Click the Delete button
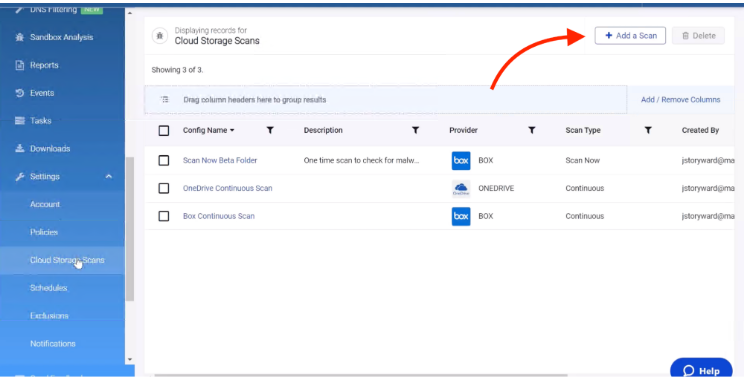Image resolution: width=744 pixels, height=377 pixels. [698, 36]
